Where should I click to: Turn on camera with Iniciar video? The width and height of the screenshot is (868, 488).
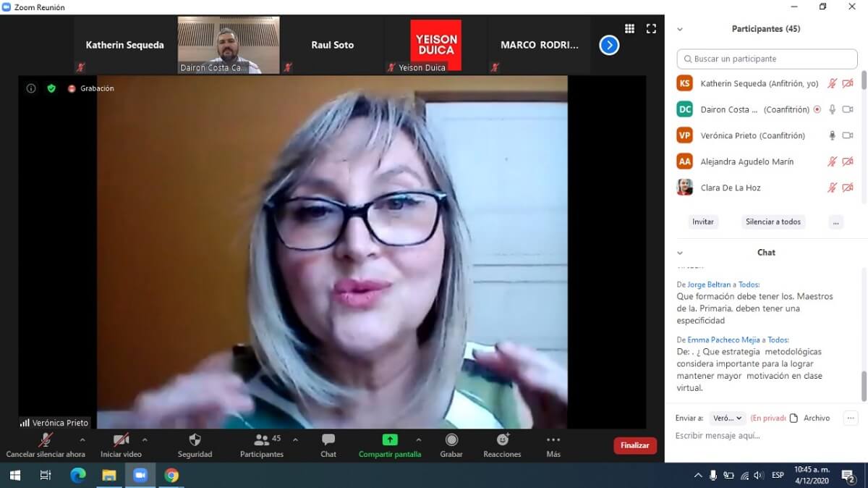(x=121, y=440)
